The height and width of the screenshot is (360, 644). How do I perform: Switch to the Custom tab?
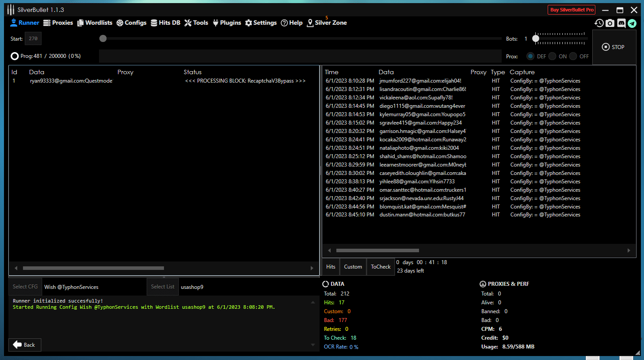(353, 267)
